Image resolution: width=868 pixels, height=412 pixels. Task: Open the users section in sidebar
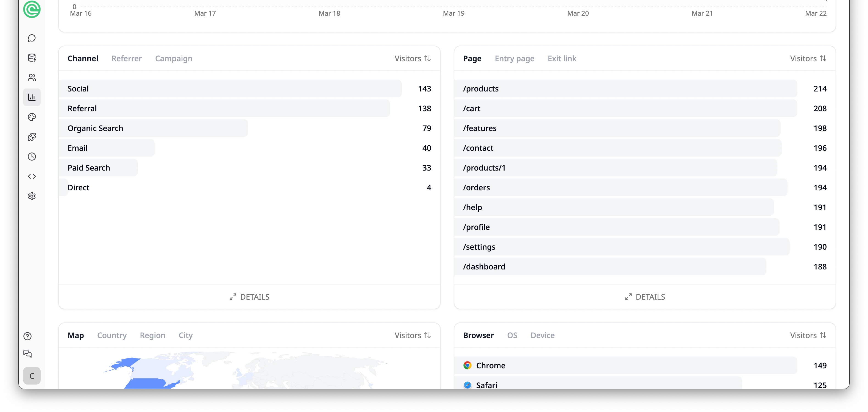pos(32,77)
